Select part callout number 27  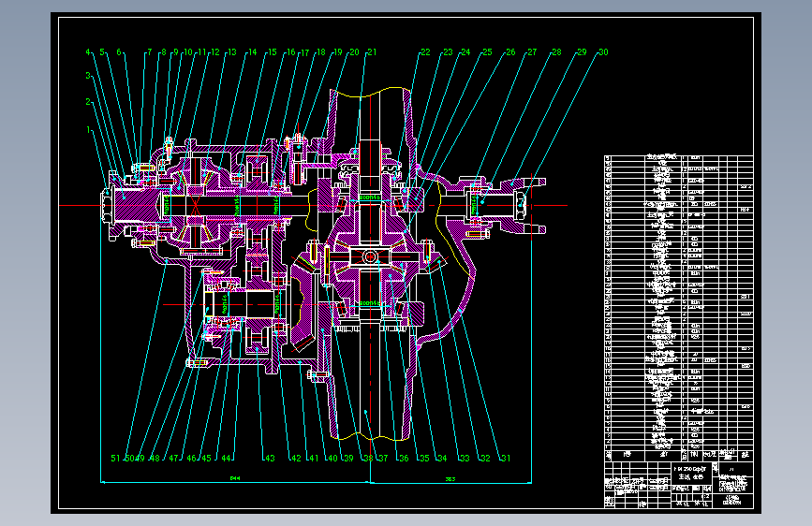[x=532, y=52]
